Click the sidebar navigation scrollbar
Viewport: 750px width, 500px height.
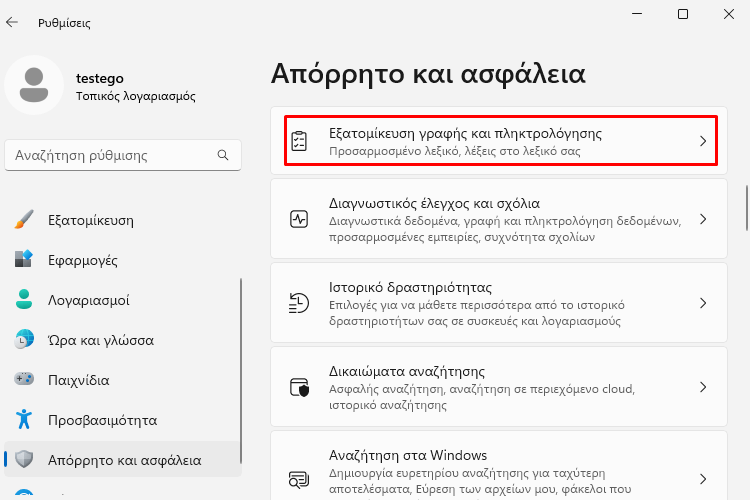pyautogui.click(x=241, y=371)
